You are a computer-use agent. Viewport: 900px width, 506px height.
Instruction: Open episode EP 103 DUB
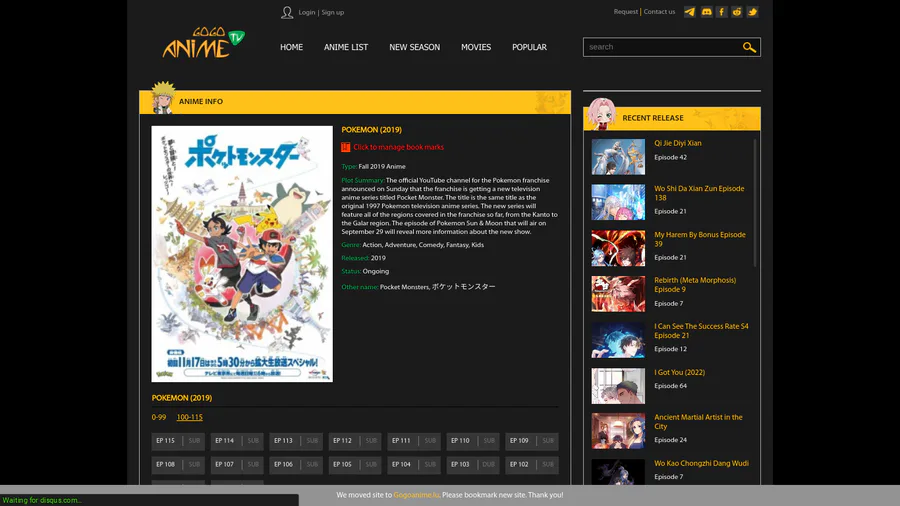tap(473, 464)
